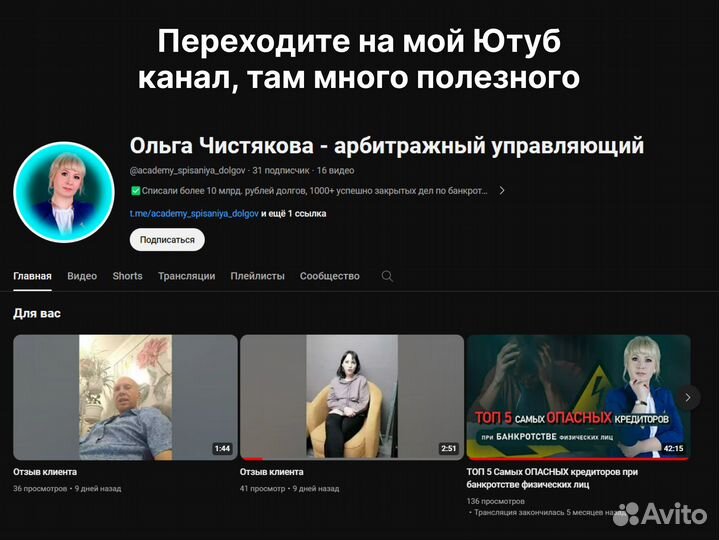Switch to the Плейлисты tab

257,276
